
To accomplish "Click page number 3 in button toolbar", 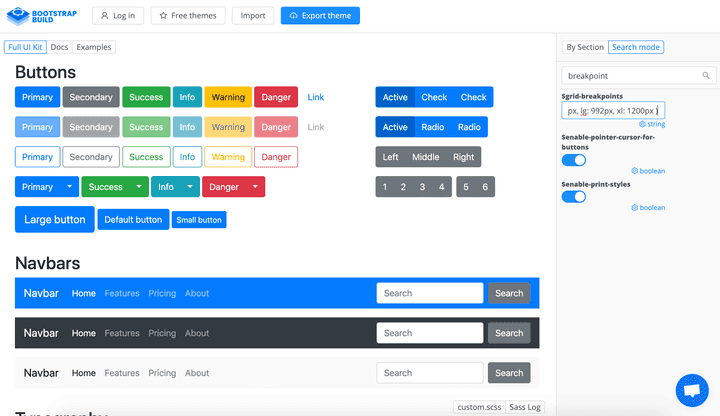I will (422, 186).
